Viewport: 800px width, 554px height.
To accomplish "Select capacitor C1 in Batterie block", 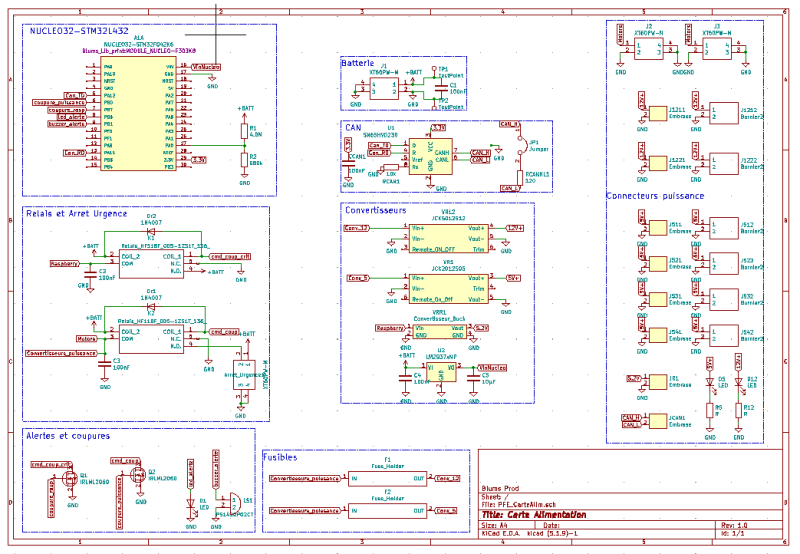I will [442, 89].
